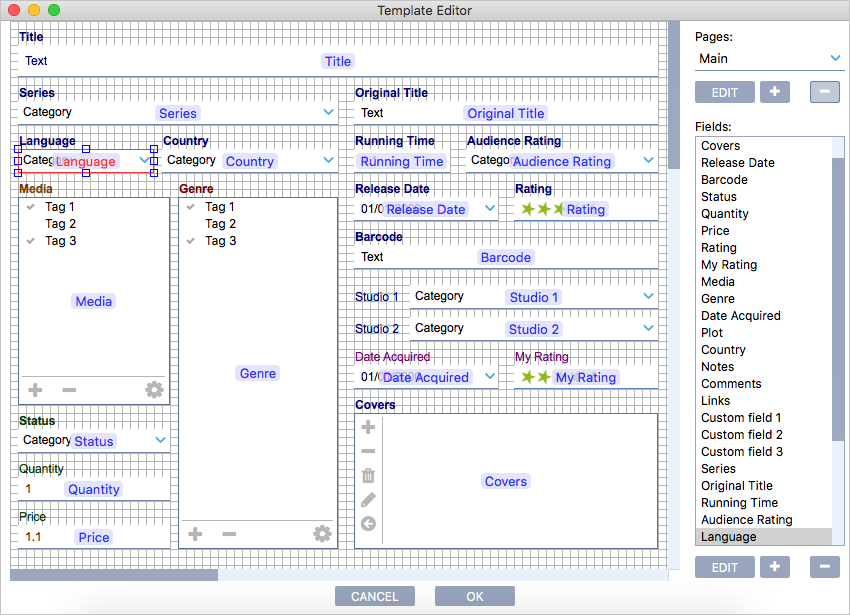Click the CANCEL button

375,597
